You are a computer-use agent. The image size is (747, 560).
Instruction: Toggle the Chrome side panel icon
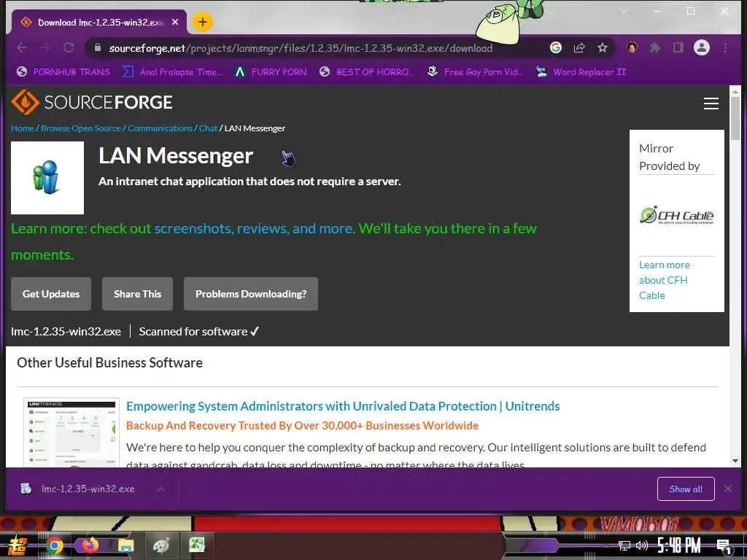pos(678,47)
